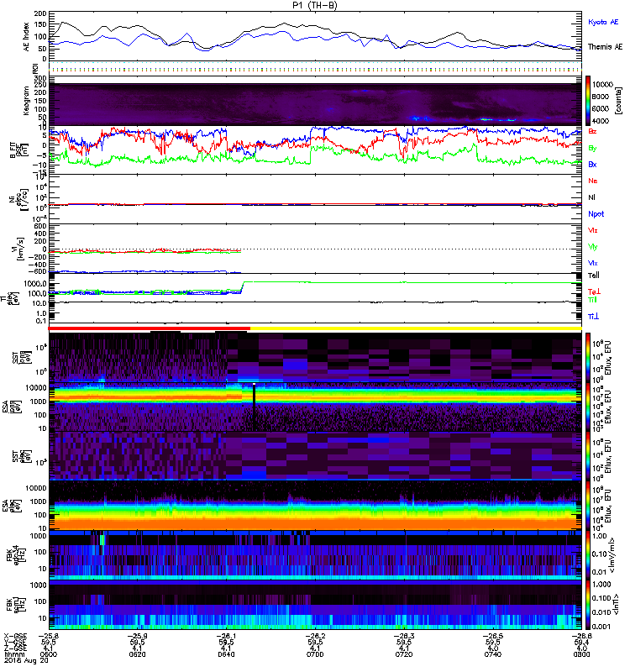Screen dimensions: 630x672
Task: Select the black Ni legend label
Action: [591, 197]
